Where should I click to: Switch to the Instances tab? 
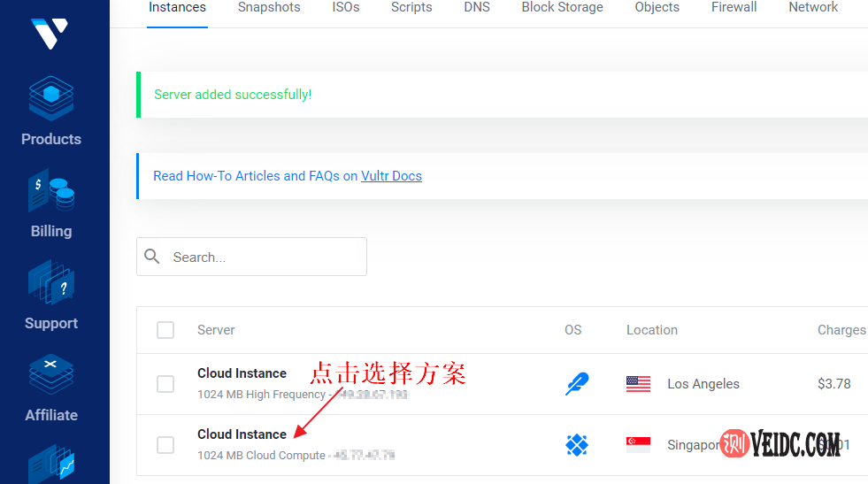[177, 8]
